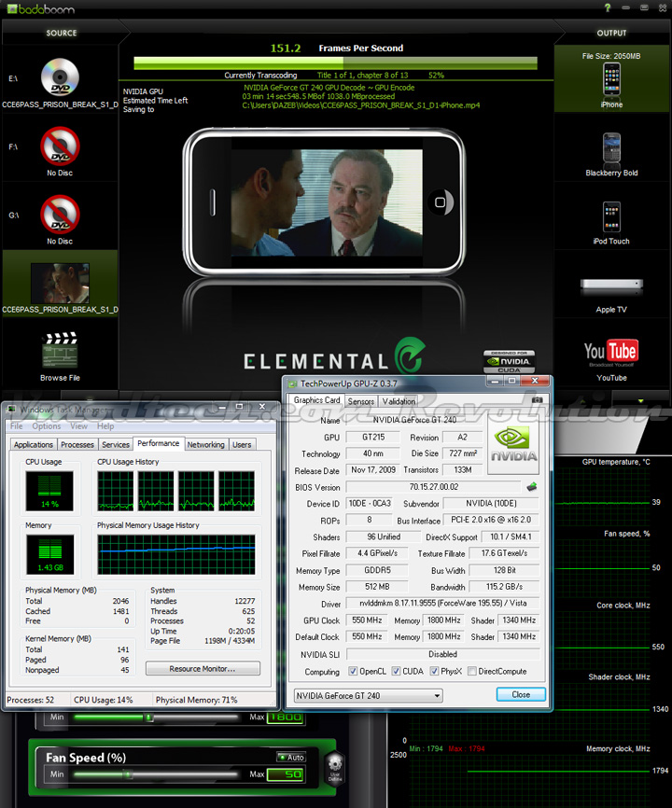Click the F:\ No Disc drive icon
This screenshot has width=672, height=808.
[61, 146]
